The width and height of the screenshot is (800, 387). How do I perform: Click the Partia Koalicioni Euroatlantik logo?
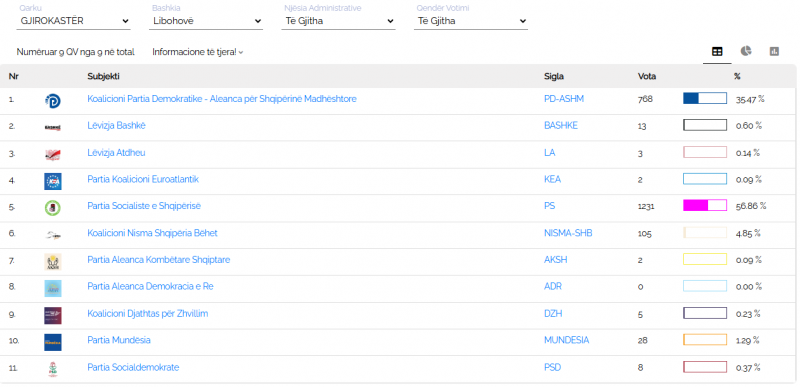point(53,181)
